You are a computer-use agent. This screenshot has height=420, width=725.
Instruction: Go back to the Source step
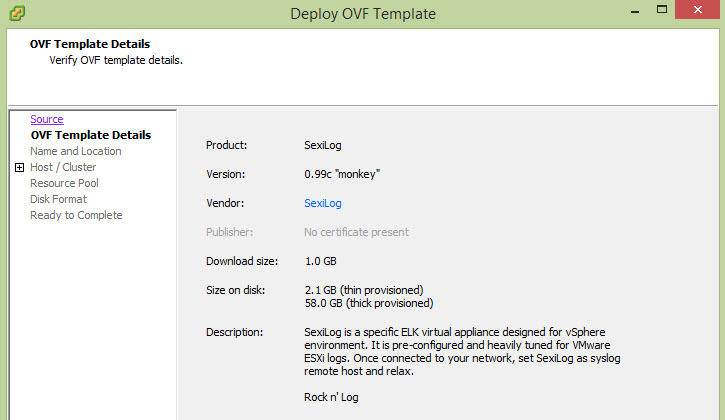click(47, 119)
